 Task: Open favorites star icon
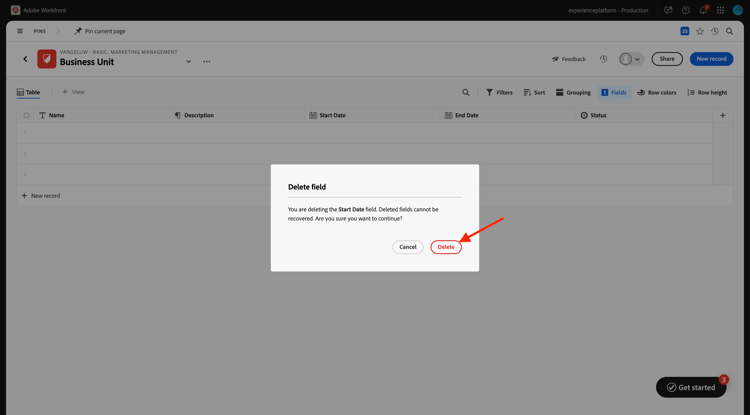pyautogui.click(x=700, y=31)
